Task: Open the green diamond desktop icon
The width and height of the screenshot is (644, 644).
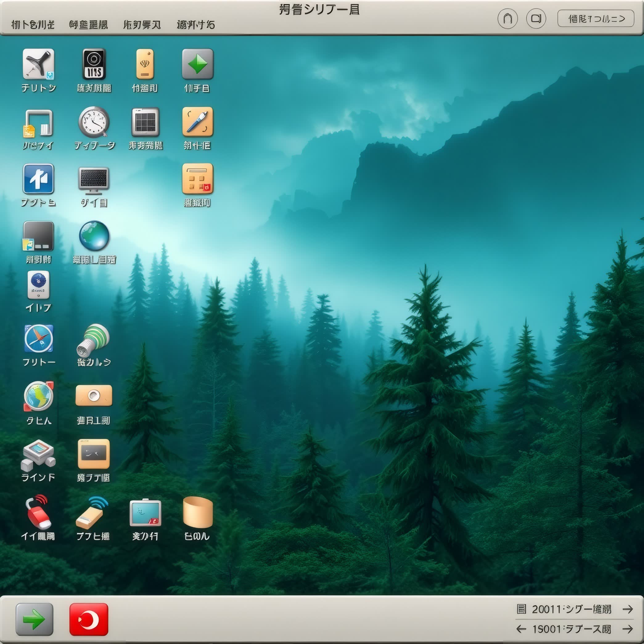Action: 198,64
